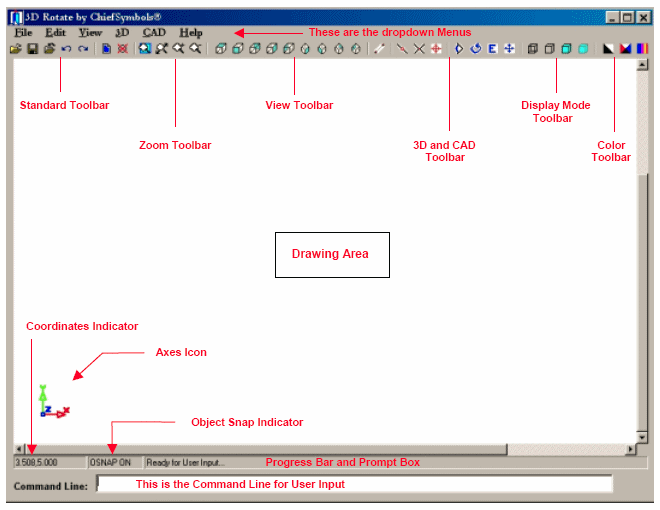Image resolution: width=660 pixels, height=510 pixels.
Task: Click the multicolor stripes color icon
Action: pos(642,49)
